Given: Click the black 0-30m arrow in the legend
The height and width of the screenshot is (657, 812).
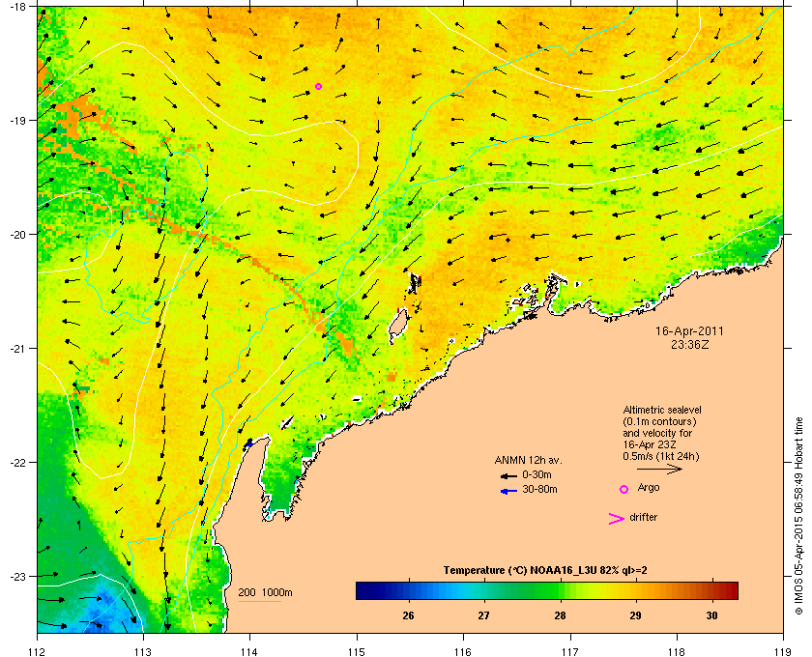Looking at the screenshot, I should click(508, 475).
